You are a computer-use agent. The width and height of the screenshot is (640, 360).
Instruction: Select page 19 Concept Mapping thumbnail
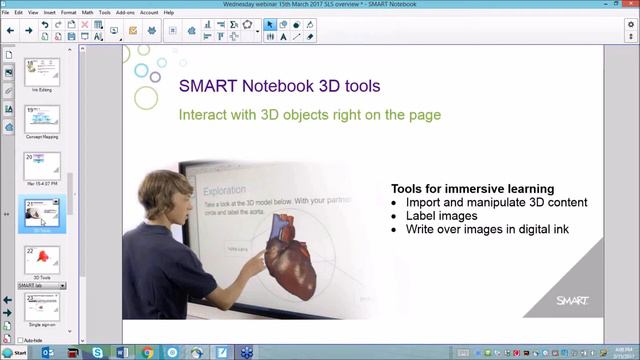click(x=42, y=119)
